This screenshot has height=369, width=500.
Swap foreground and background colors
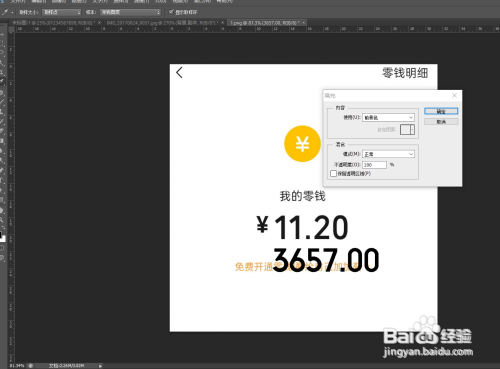tap(4, 227)
